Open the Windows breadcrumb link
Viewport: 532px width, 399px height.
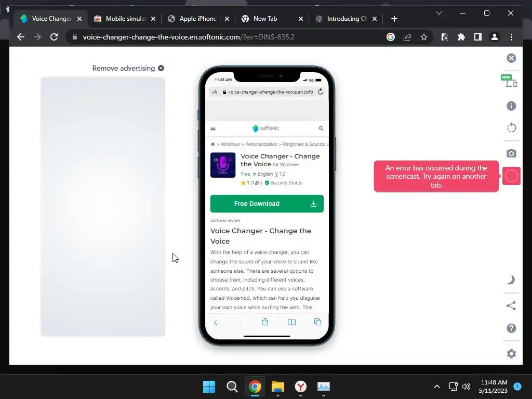click(x=230, y=144)
